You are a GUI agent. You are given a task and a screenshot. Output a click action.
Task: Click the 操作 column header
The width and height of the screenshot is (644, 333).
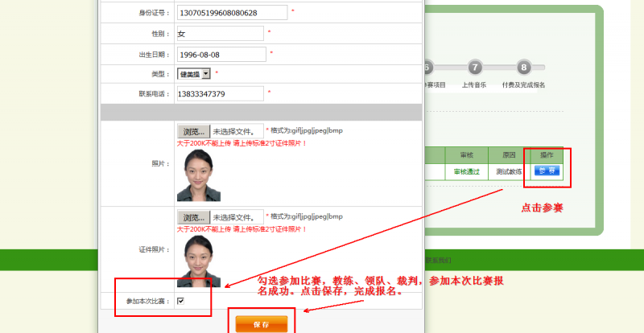point(547,154)
